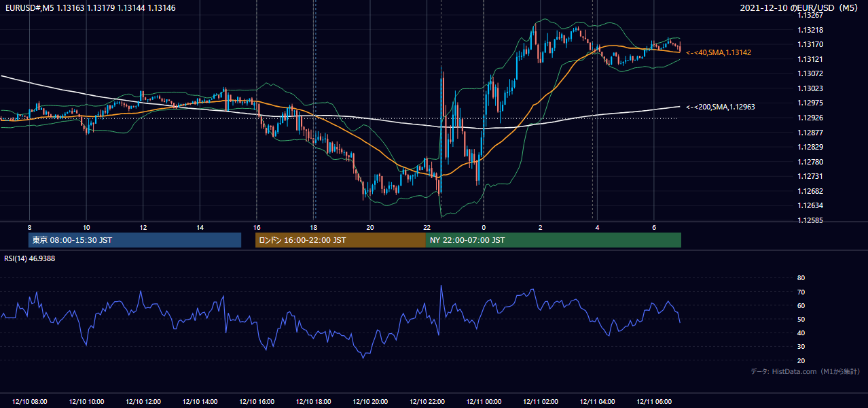The image size is (868, 408).
Task: Click hour tick 8 on price chart
Action: coord(29,227)
